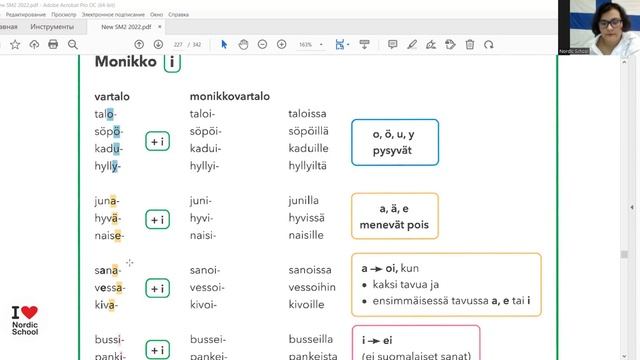640x360 pixels.
Task: Click the scrollbar up arrow
Action: coord(624,62)
